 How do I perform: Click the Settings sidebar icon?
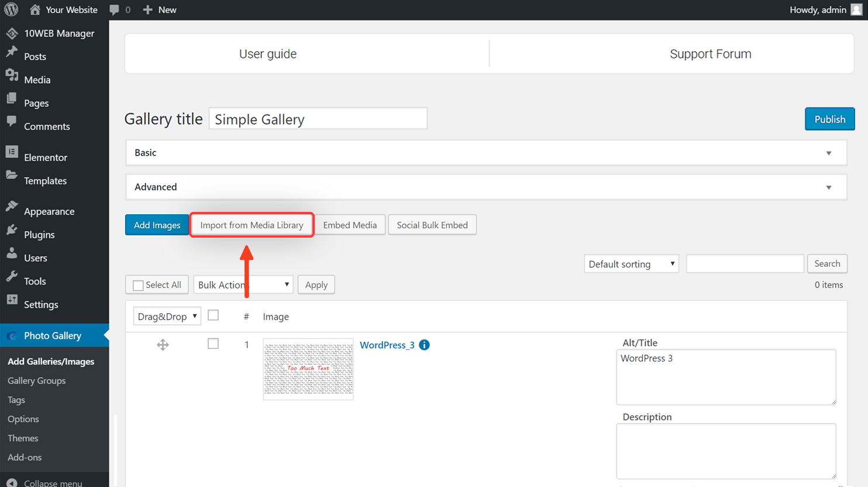[x=12, y=300]
